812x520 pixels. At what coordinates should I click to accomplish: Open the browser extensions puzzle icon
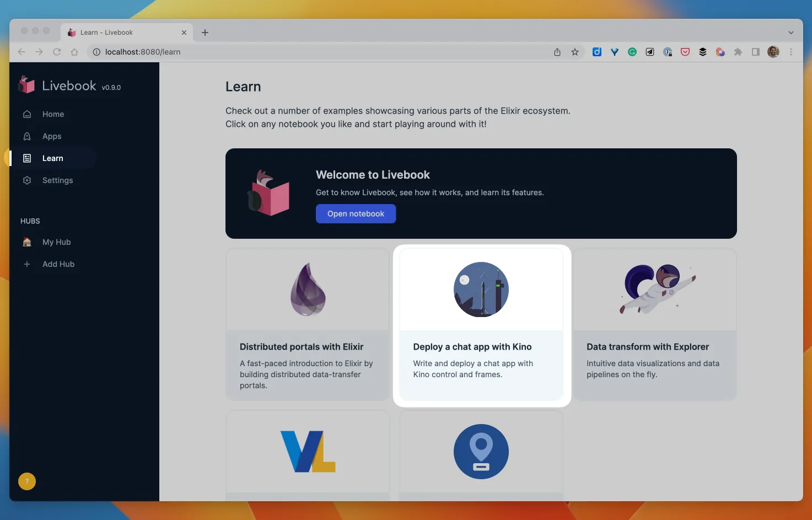click(x=738, y=52)
